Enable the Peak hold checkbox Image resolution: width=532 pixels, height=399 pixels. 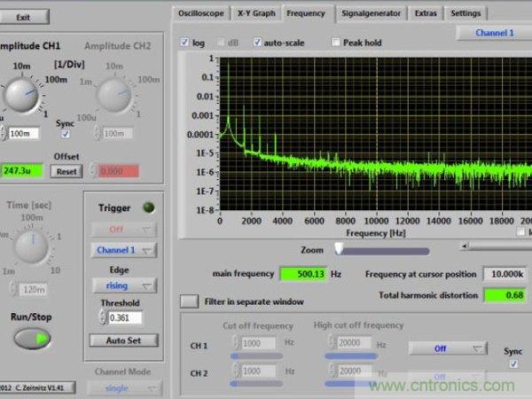pos(336,42)
